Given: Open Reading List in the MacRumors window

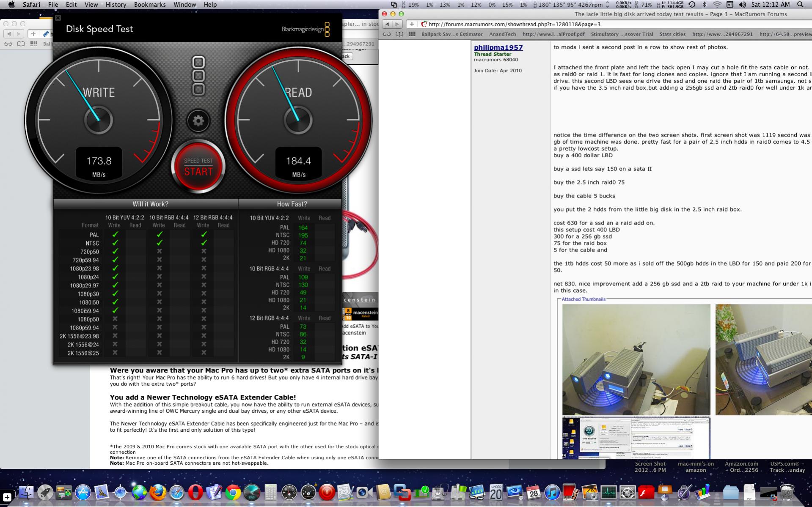Looking at the screenshot, I should click(x=387, y=34).
